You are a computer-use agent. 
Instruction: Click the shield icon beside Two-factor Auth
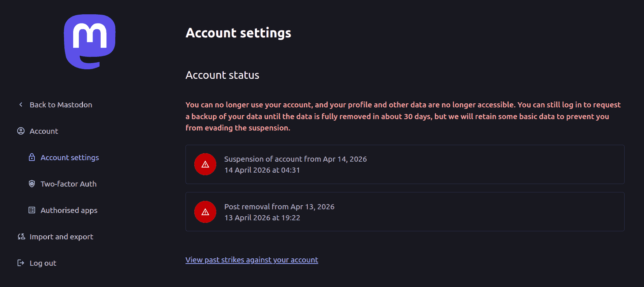32,184
